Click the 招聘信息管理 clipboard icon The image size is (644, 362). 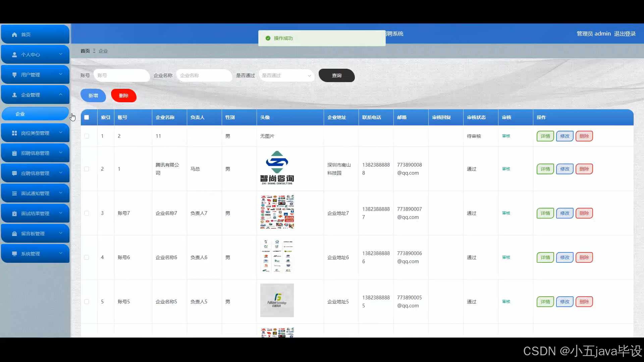(14, 153)
